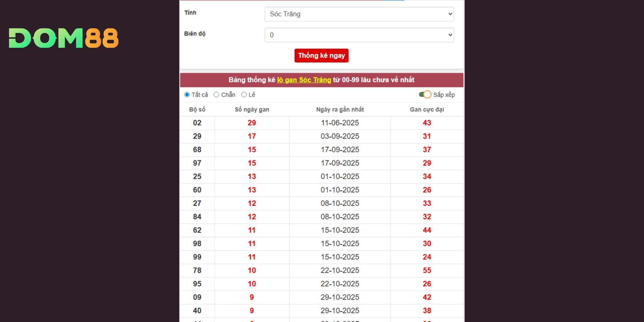Click the Số ngày gan column header

click(x=252, y=109)
